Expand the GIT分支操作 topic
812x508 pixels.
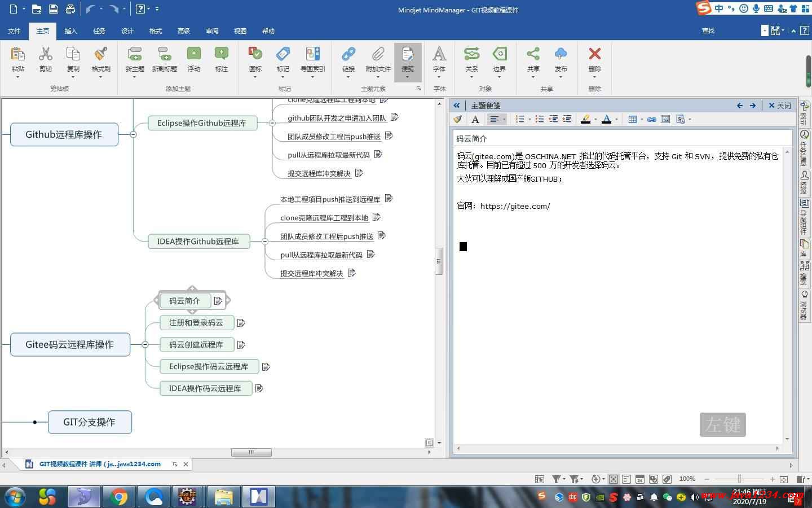coord(35,422)
